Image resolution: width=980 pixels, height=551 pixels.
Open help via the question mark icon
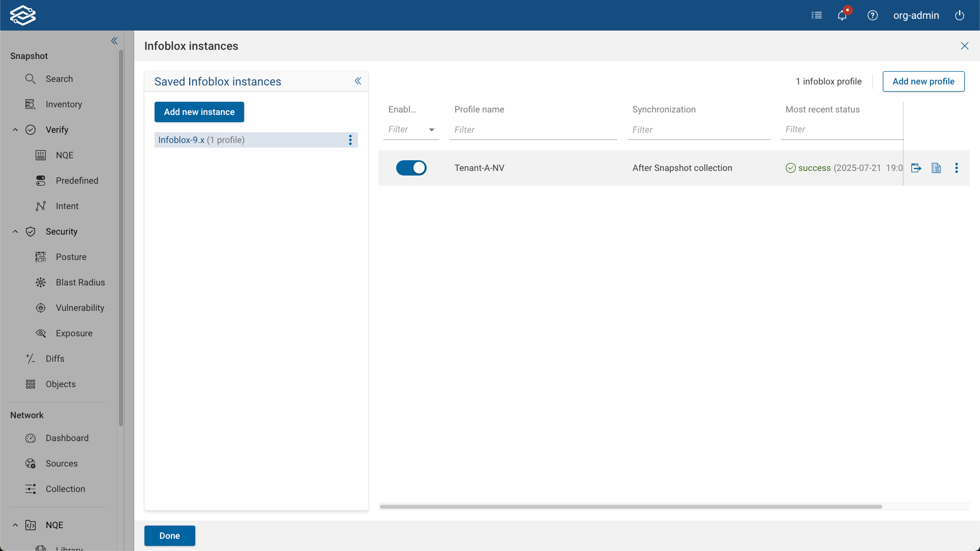[873, 15]
